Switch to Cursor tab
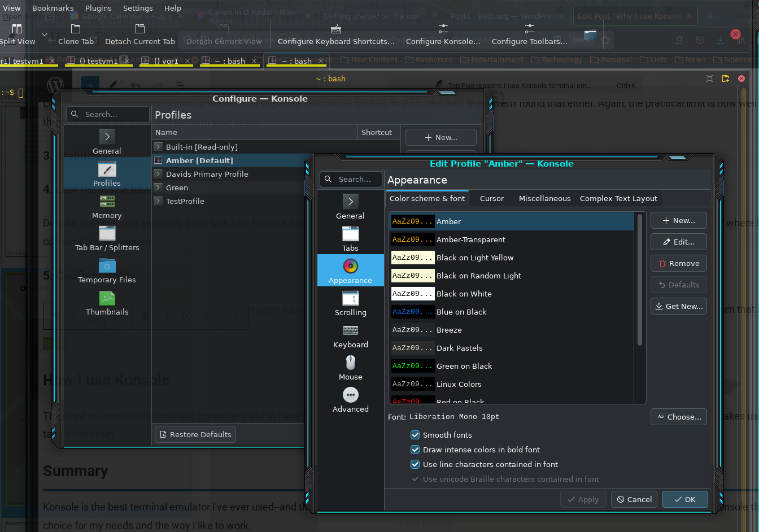 click(x=491, y=198)
